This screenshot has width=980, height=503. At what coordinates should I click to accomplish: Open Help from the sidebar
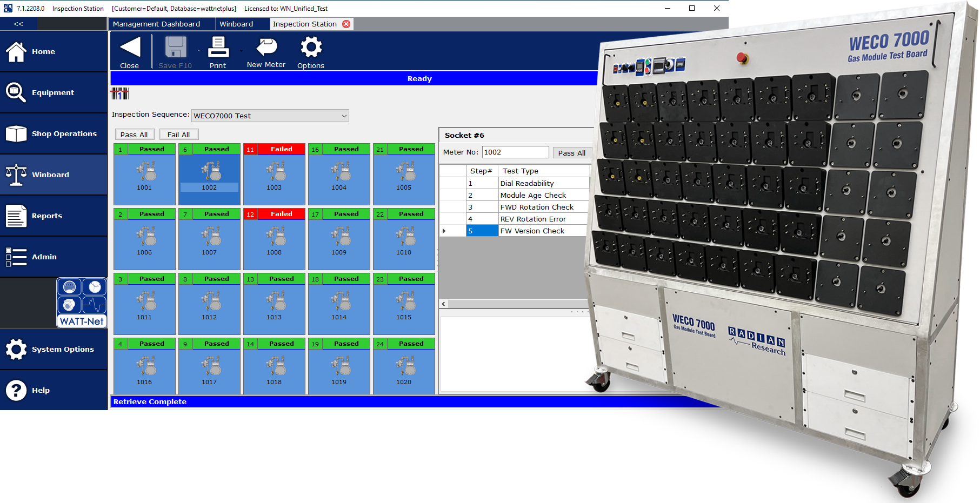pos(54,390)
